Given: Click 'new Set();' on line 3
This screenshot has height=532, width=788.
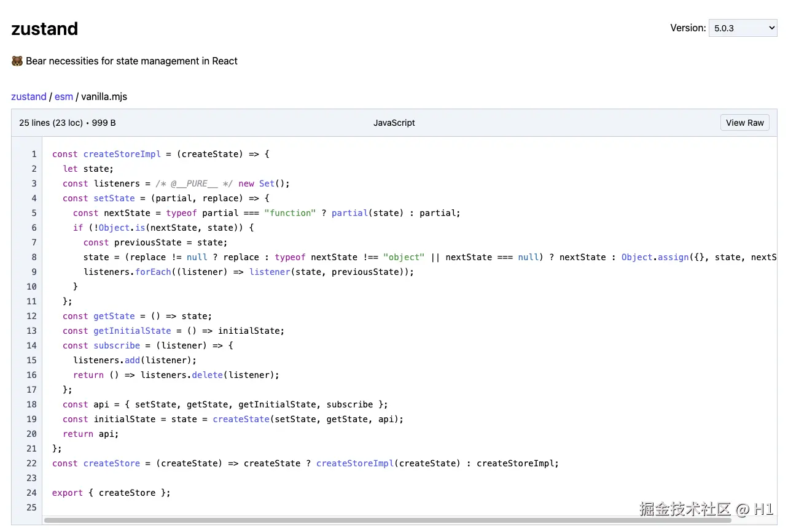Looking at the screenshot, I should point(264,183).
